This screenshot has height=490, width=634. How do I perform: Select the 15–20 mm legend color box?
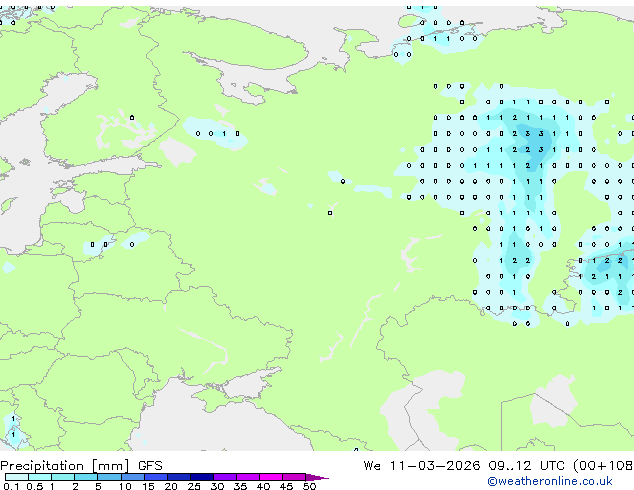point(156,477)
